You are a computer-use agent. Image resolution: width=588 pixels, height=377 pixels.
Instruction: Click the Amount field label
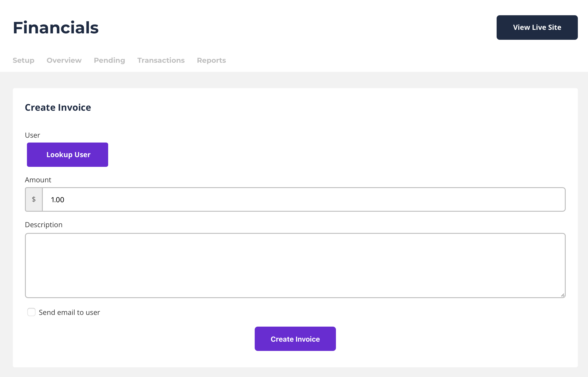[x=38, y=180]
